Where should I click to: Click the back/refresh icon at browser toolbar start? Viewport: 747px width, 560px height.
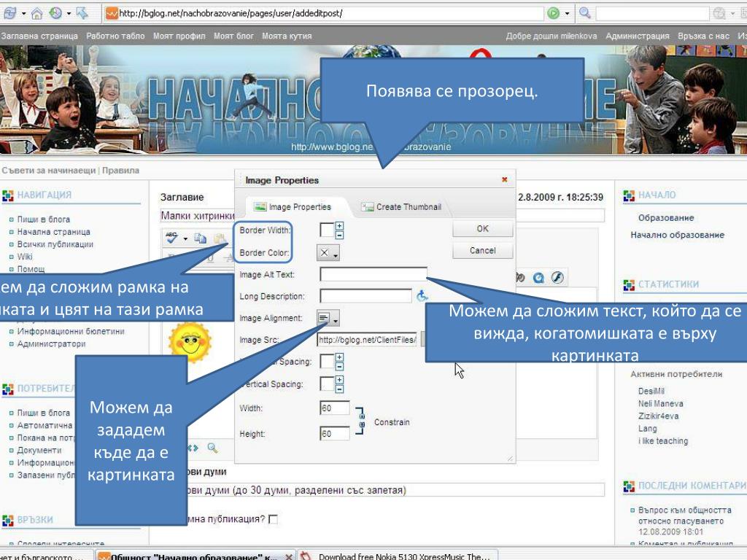pos(9,13)
